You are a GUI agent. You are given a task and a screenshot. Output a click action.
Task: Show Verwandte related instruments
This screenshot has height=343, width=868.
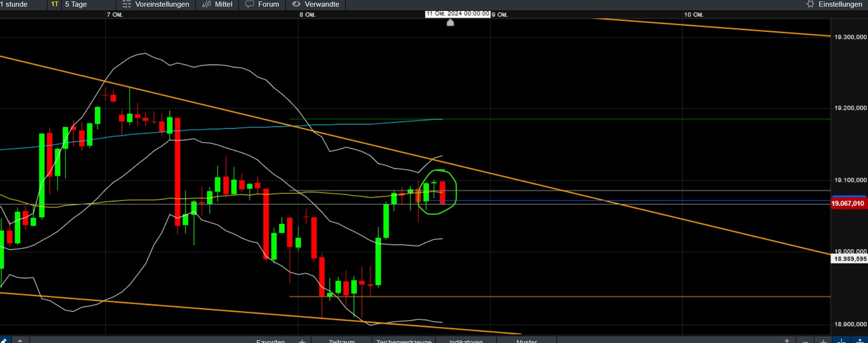coord(316,4)
